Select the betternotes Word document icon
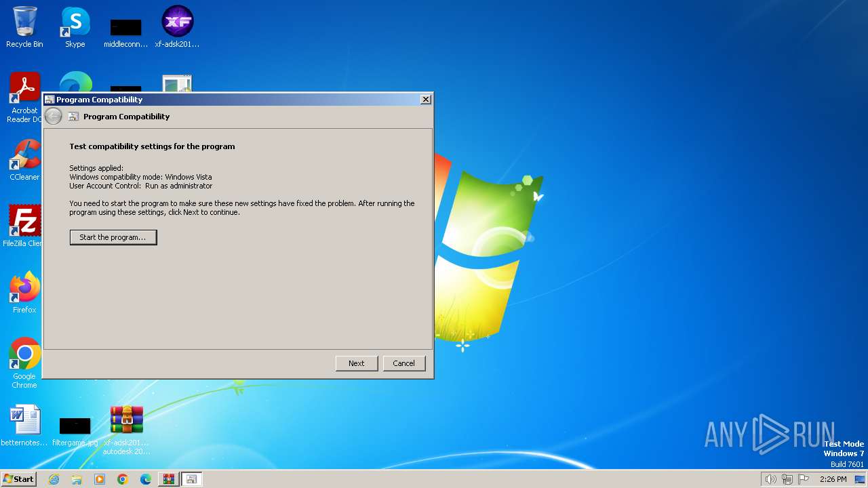The height and width of the screenshot is (488, 868). (24, 426)
